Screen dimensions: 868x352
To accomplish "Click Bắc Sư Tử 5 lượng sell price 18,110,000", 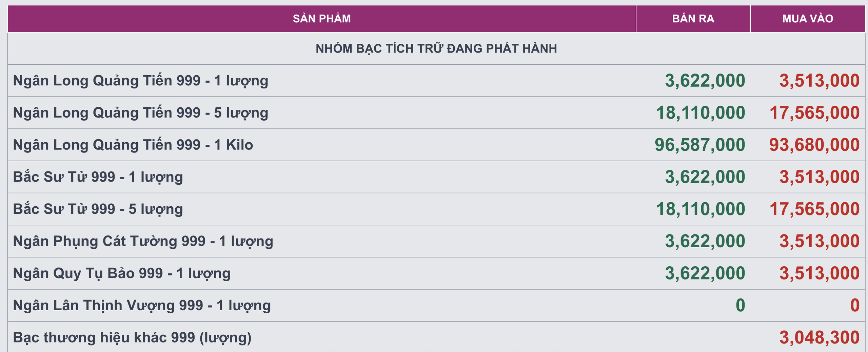I will 701,209.
